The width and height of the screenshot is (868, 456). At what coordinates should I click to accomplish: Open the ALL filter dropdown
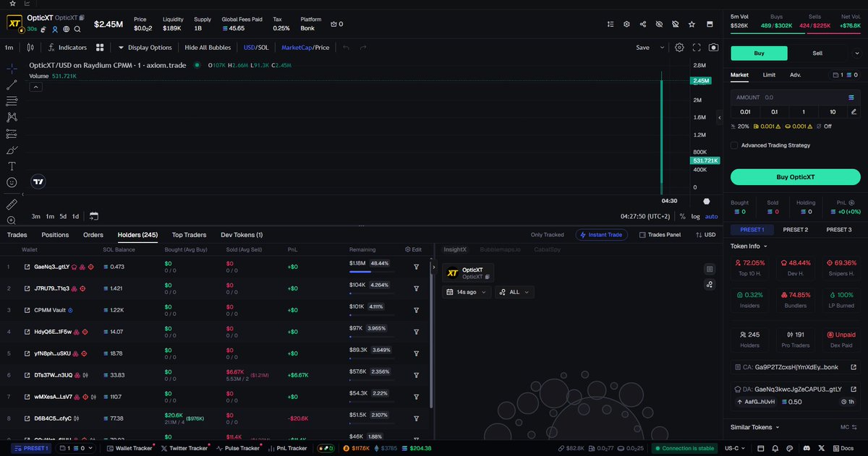(514, 292)
